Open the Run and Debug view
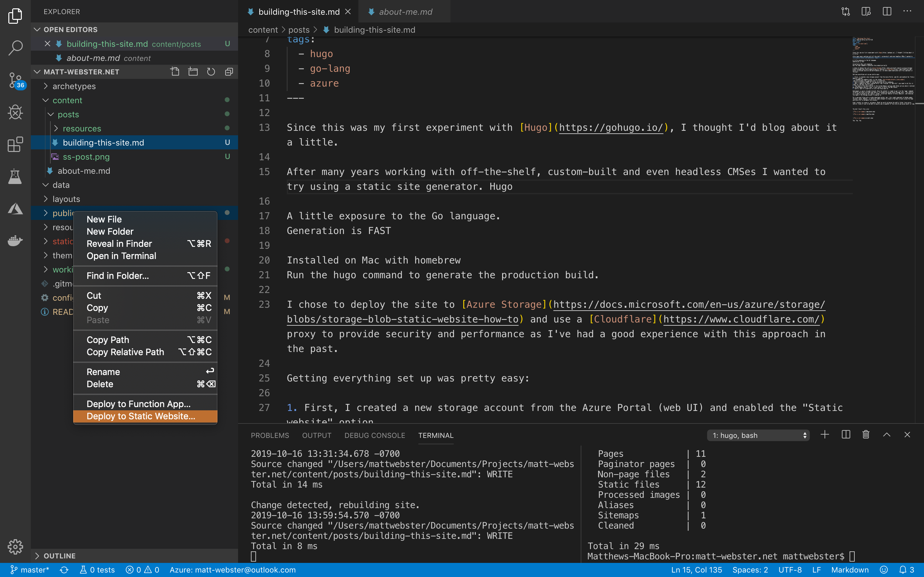 click(x=15, y=113)
